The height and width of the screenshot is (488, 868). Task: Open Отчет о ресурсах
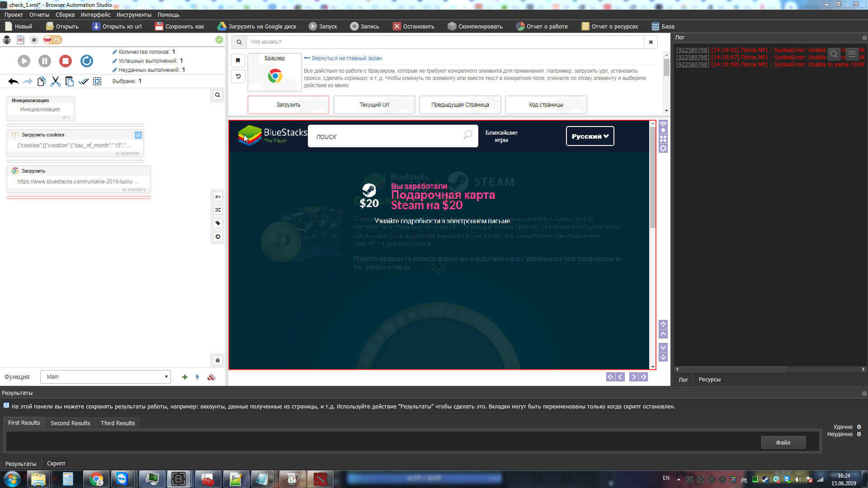(610, 26)
